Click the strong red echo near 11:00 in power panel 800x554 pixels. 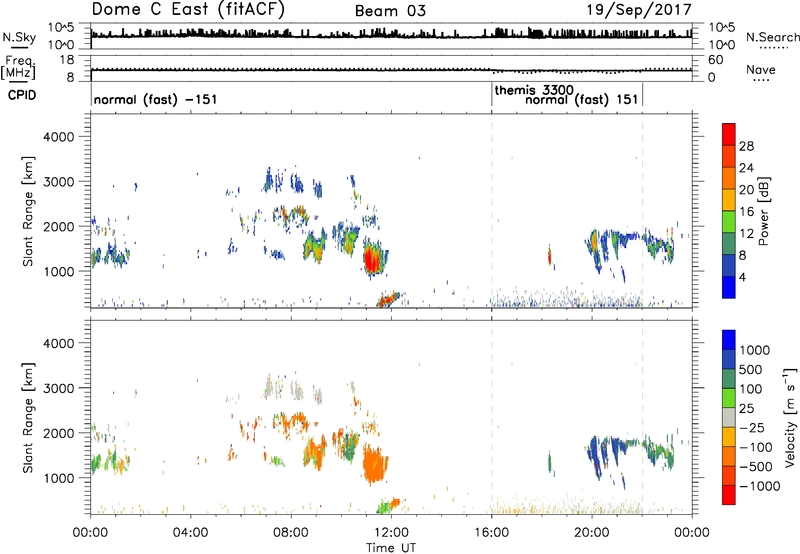372,259
